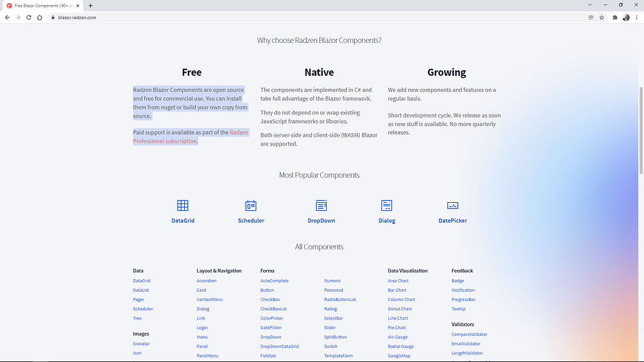The width and height of the screenshot is (644, 362).
Task: Open the Area Chart link
Action: click(x=398, y=281)
